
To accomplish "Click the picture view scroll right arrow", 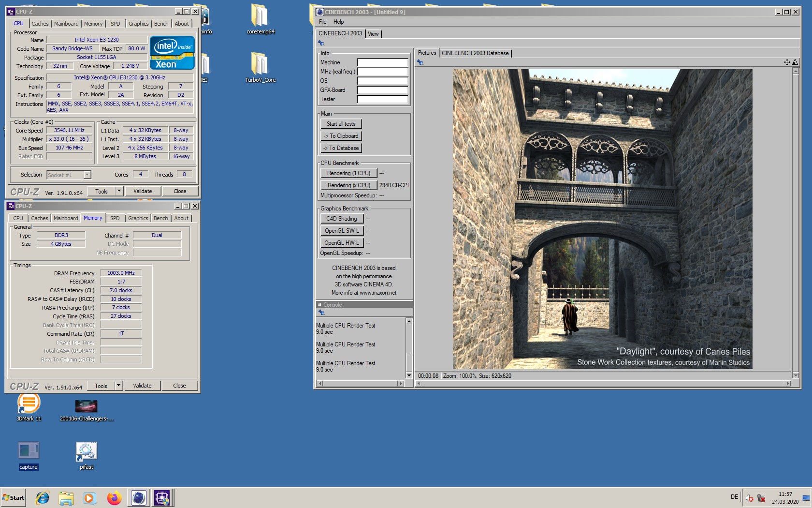I will [787, 383].
